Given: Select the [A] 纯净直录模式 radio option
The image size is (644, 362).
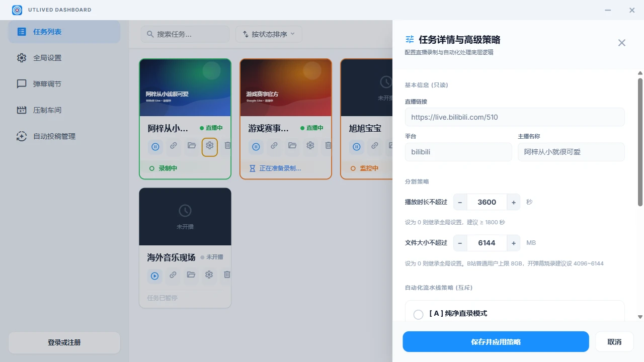Looking at the screenshot, I should [x=418, y=314].
